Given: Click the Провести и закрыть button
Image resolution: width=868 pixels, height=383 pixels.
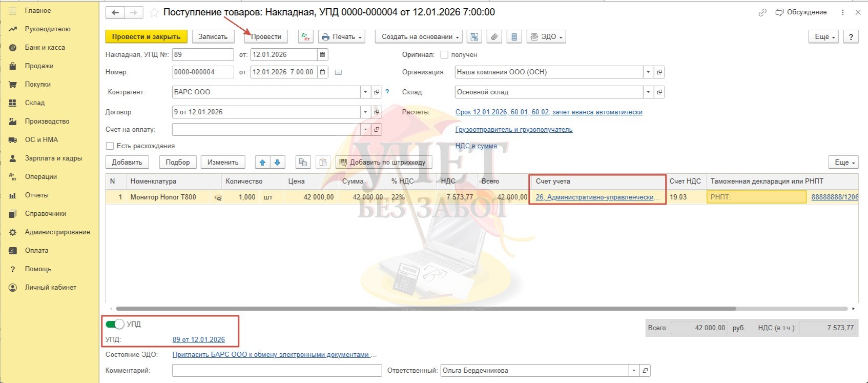Looking at the screenshot, I should point(146,37).
